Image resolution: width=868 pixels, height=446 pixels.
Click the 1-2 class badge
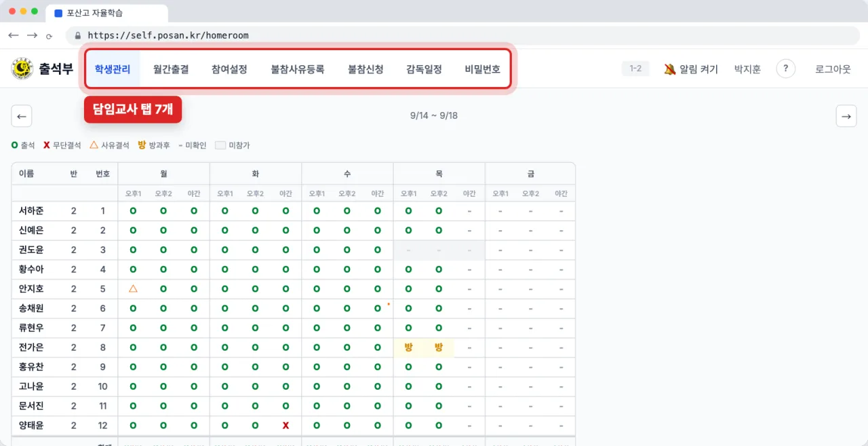635,69
